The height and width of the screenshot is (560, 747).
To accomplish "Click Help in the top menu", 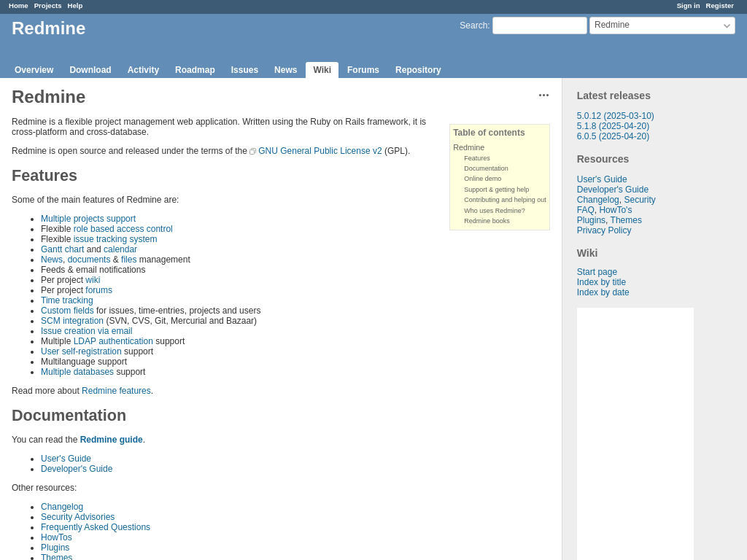I will click(x=75, y=6).
